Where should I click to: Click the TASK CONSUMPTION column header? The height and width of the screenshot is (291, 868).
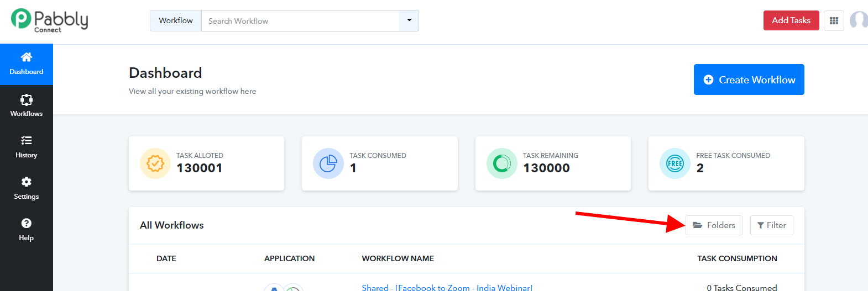[x=737, y=258]
